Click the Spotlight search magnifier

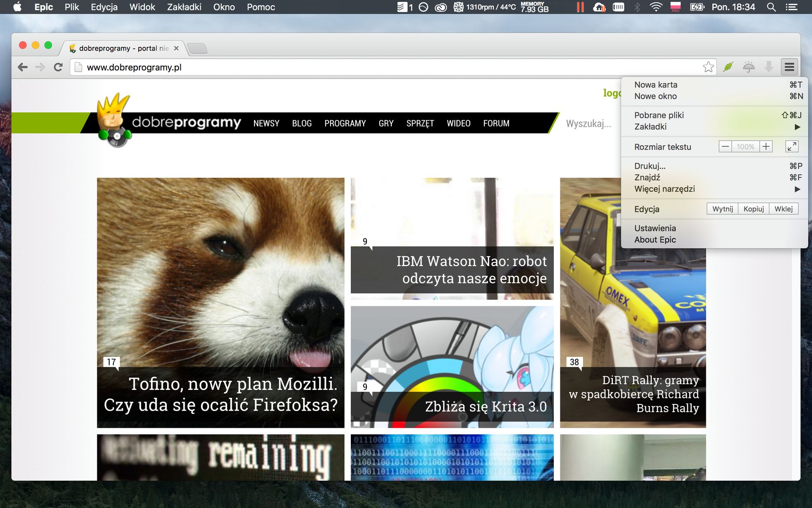click(x=771, y=7)
